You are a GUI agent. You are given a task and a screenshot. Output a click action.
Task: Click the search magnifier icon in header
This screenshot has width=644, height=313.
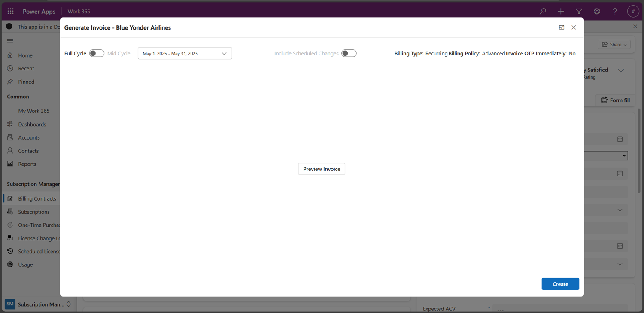543,12
